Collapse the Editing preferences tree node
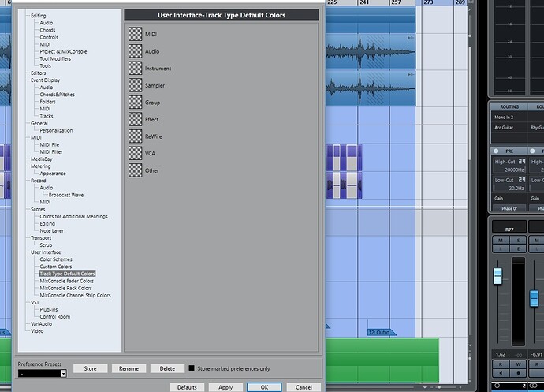The height and width of the screenshot is (392, 544). pos(38,16)
